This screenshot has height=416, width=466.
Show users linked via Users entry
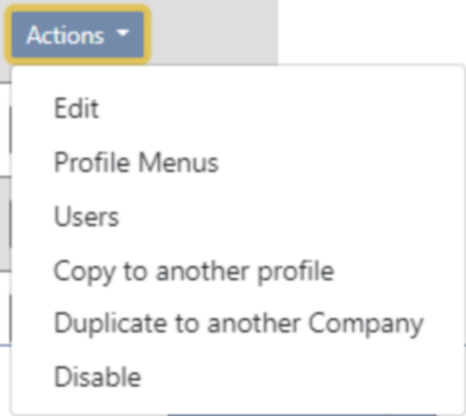[86, 217]
